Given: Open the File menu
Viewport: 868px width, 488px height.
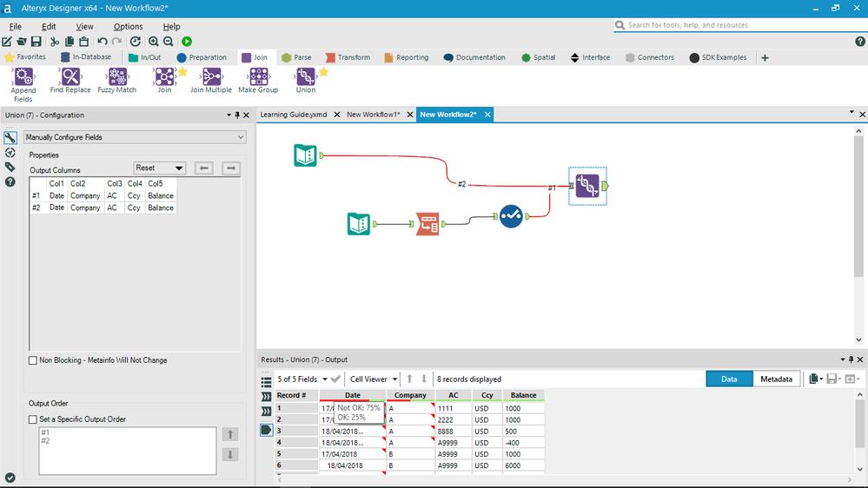Looking at the screenshot, I should 16,27.
